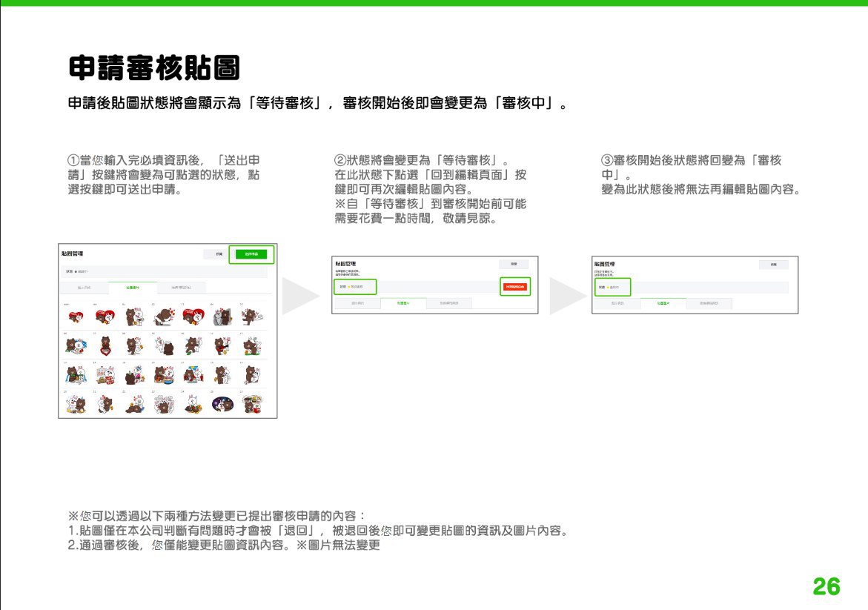
Task: Click the page number 26
Action: click(826, 587)
